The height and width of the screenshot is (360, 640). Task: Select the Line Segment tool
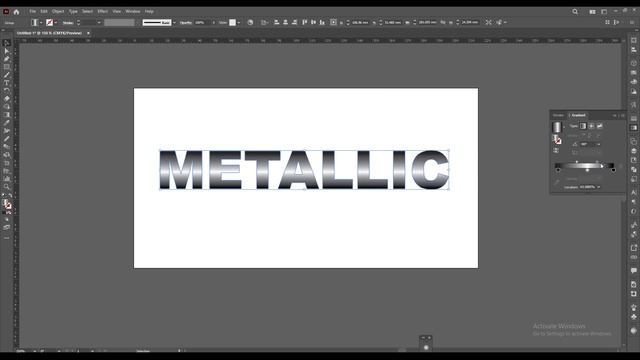point(7,75)
